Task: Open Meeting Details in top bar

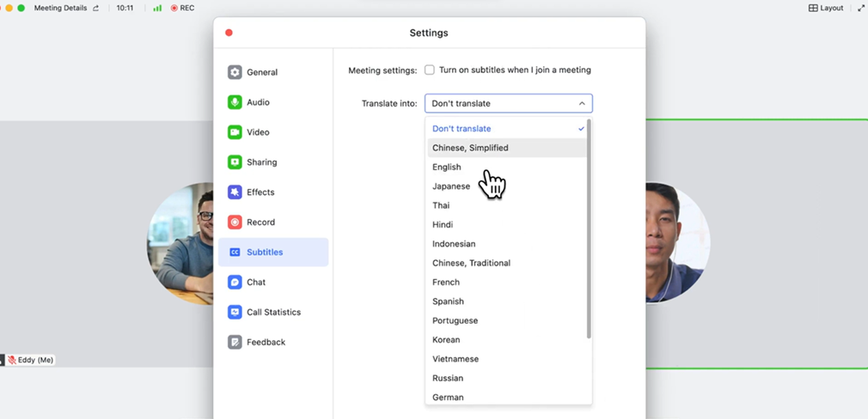Action: 60,8
